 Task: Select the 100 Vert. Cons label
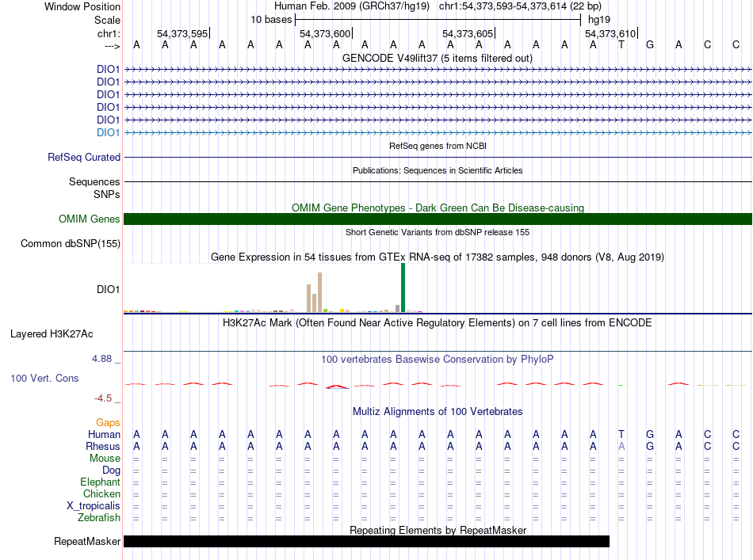click(44, 379)
